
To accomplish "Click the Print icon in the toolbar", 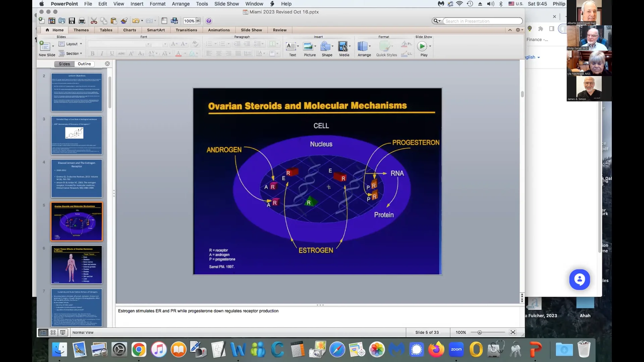I will coord(82,21).
